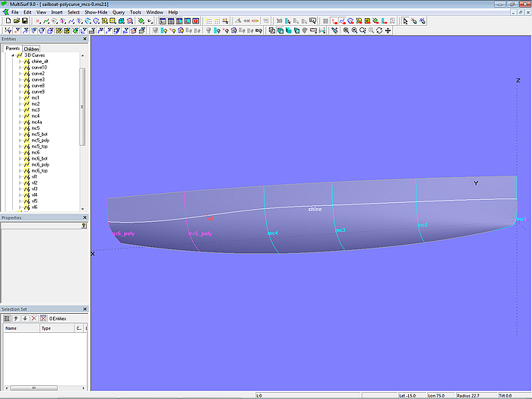
Task: Click the Zoom In magnifier icon
Action: click(347, 30)
